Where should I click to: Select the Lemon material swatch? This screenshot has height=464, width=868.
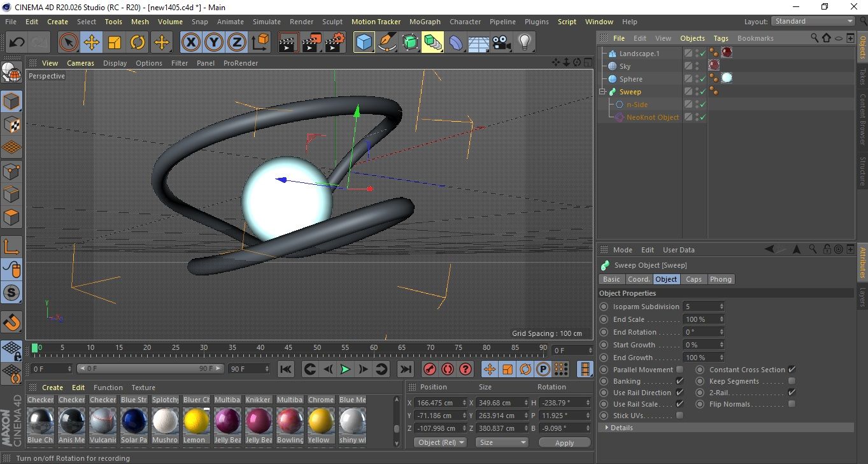tap(196, 421)
